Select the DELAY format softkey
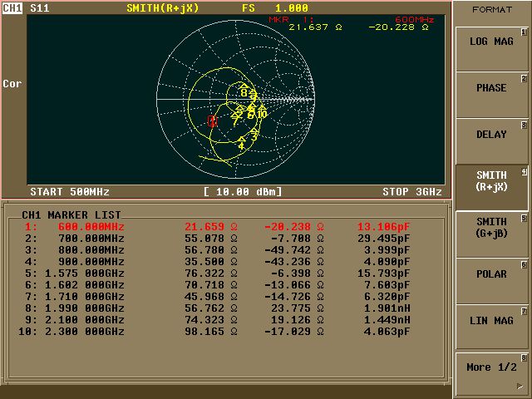This screenshot has height=399, width=532. pos(491,142)
